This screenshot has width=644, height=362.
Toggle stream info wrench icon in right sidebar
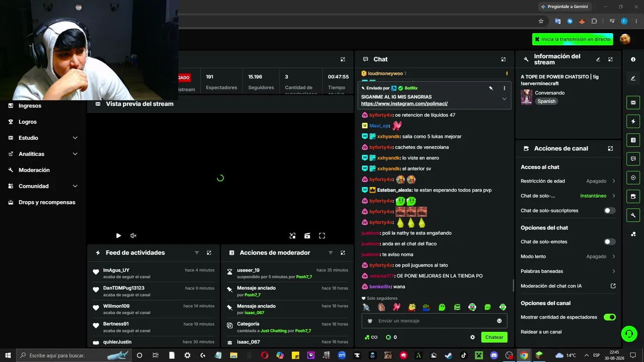[633, 215]
